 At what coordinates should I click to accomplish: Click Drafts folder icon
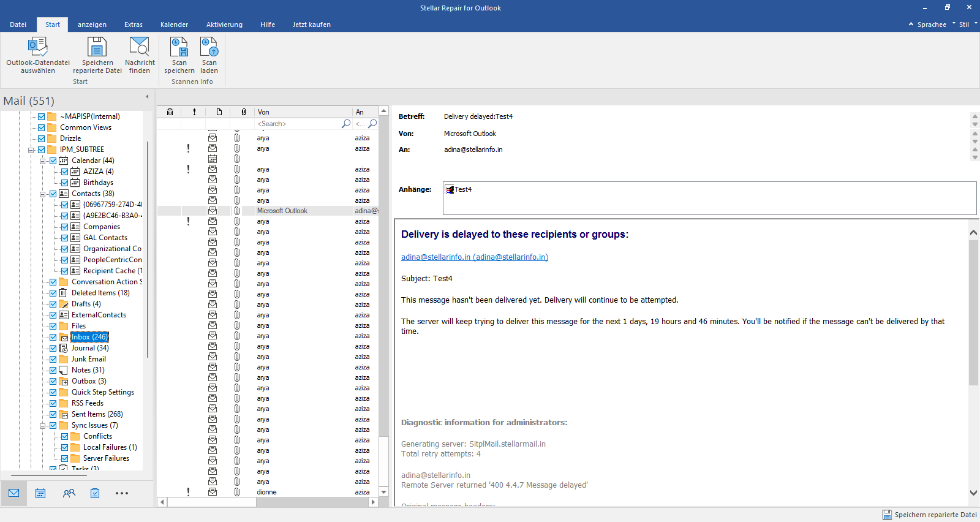click(x=63, y=304)
